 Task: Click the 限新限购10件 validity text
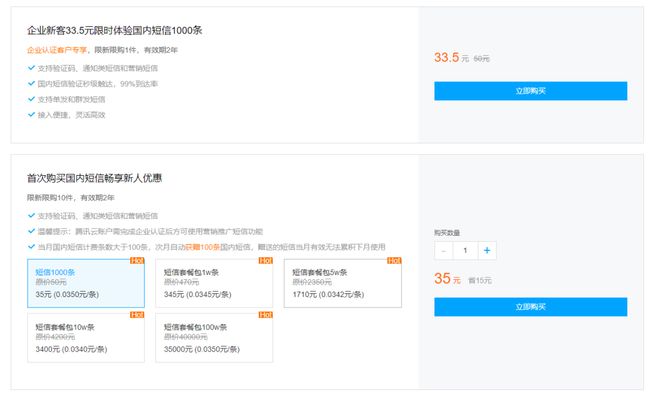(71, 198)
